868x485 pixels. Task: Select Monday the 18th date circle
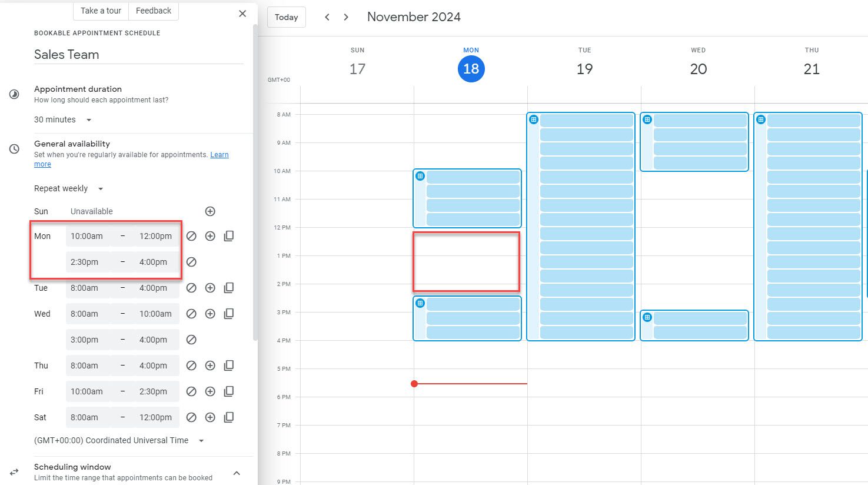pos(471,69)
